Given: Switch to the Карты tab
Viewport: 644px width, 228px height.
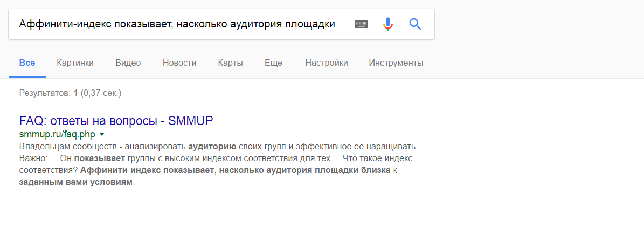Looking at the screenshot, I should 230,63.
